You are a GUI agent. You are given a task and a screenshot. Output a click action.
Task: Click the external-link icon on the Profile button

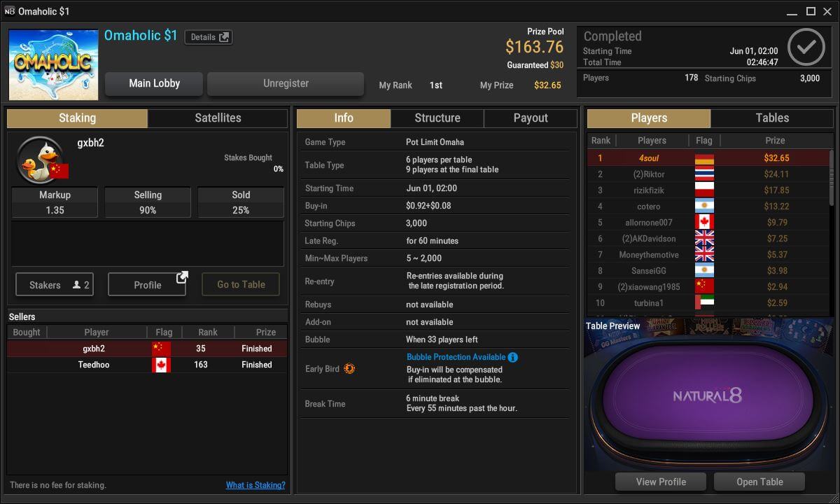pyautogui.click(x=182, y=277)
